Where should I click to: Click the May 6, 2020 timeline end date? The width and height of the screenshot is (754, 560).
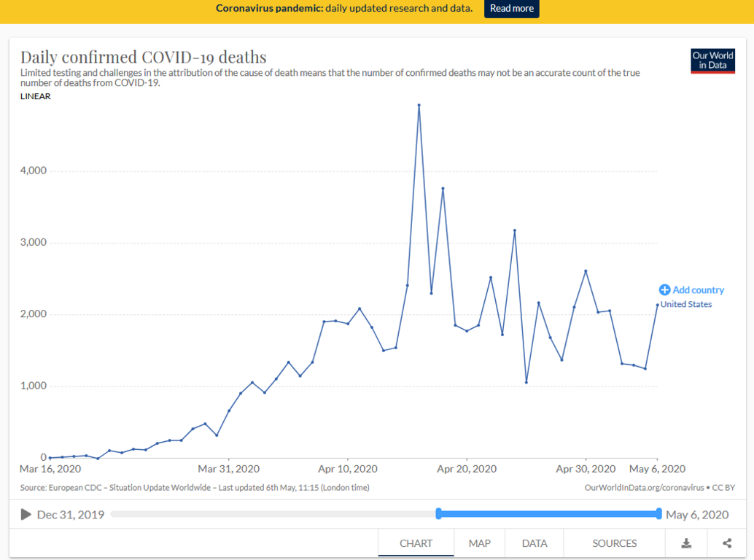pos(697,515)
